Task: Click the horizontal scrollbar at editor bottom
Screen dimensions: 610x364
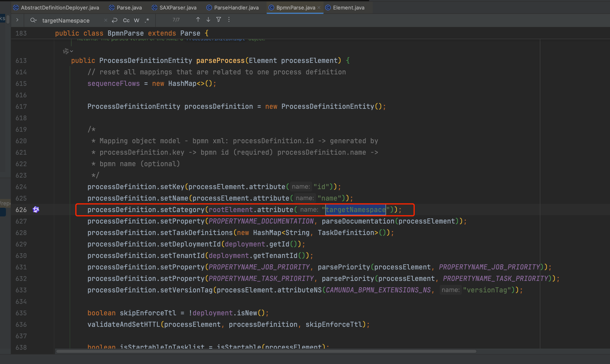Action: [x=265, y=351]
